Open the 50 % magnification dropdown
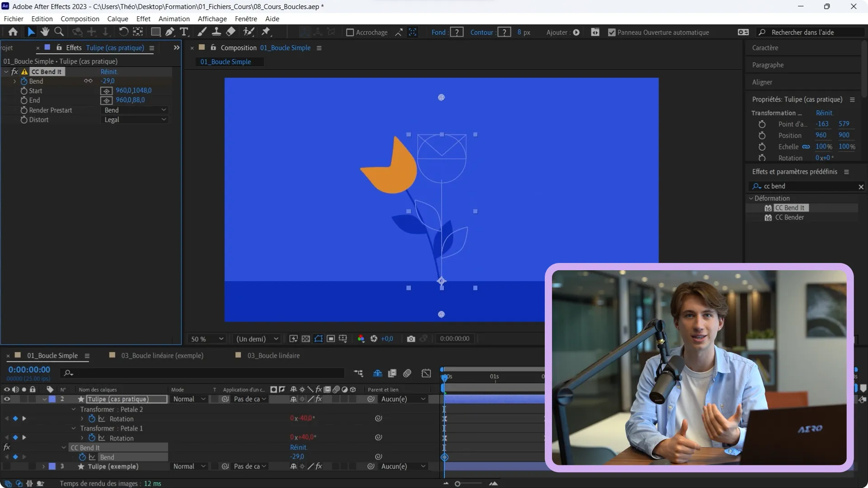868x488 pixels. 207,339
